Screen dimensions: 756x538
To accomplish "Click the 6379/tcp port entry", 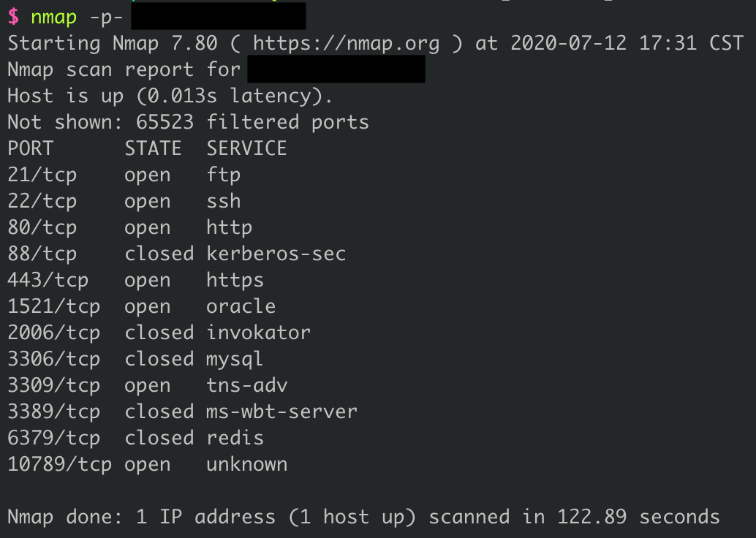I will click(53, 438).
